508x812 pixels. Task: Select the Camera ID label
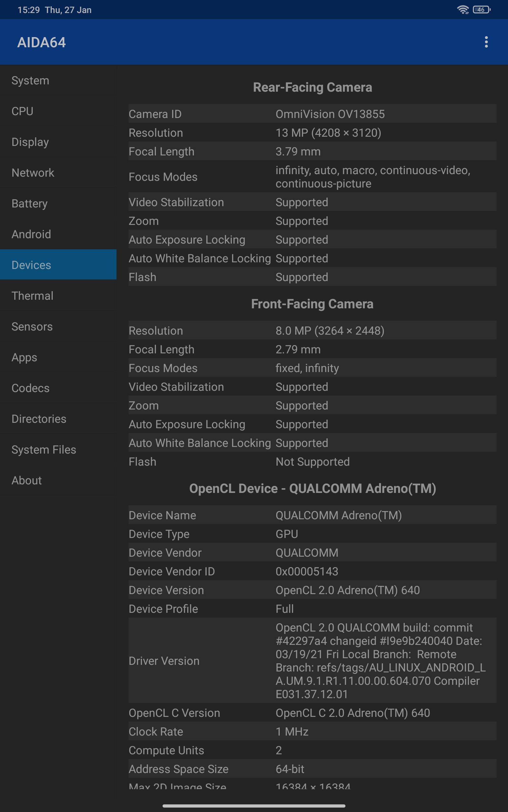[x=155, y=114]
